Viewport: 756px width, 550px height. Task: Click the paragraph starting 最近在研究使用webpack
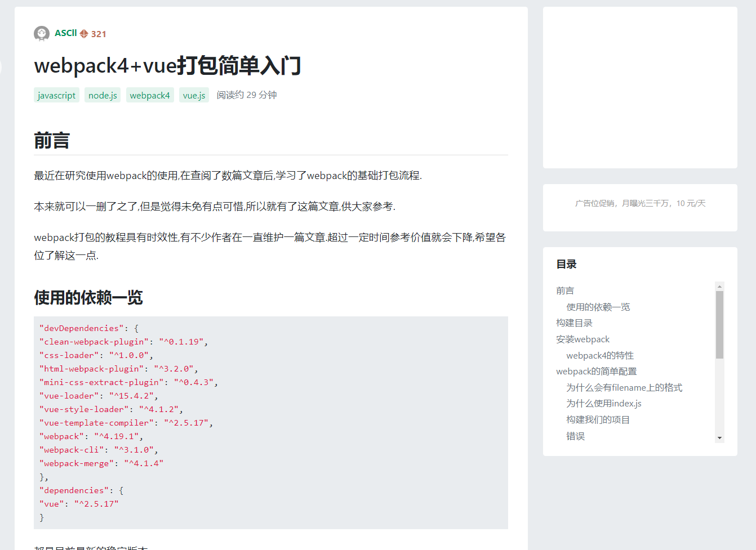(x=228, y=176)
